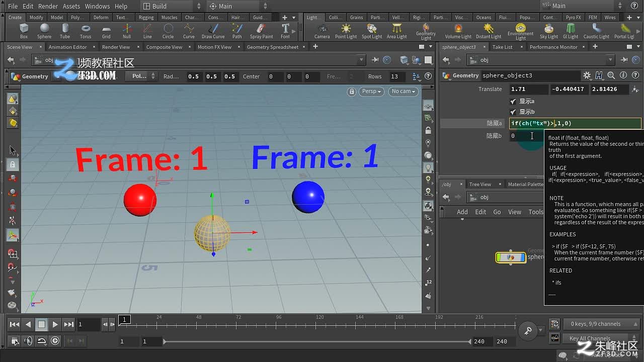Create a Point Light

coord(346,31)
